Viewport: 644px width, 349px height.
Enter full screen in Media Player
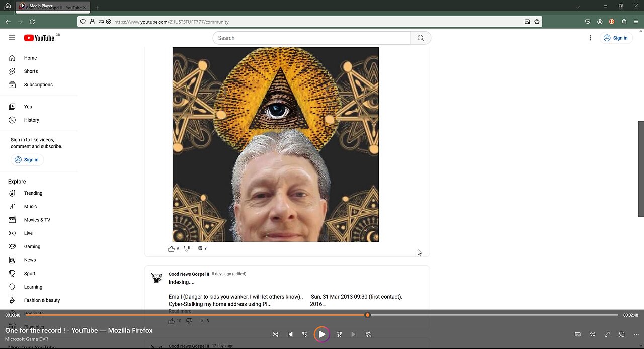point(607,334)
